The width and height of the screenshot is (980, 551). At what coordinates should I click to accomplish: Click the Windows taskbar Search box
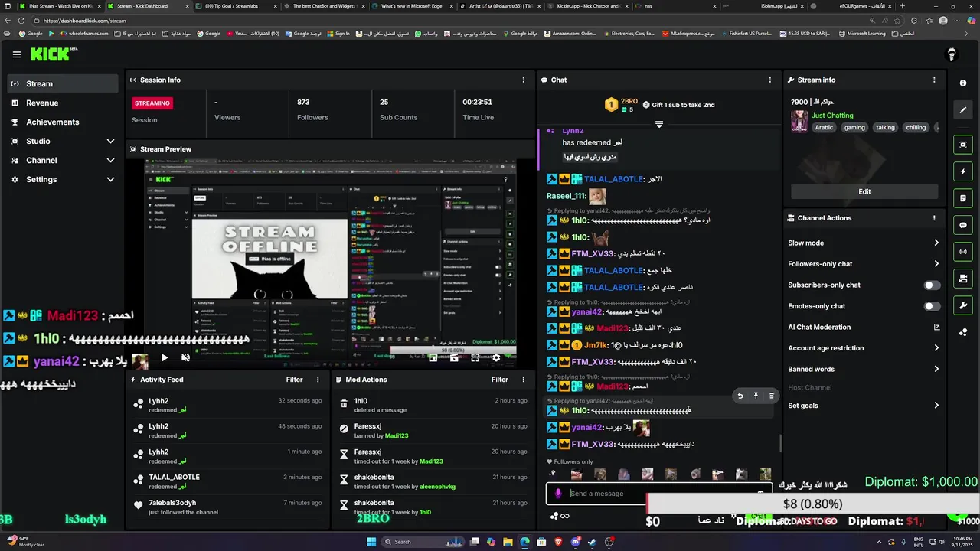[423, 542]
